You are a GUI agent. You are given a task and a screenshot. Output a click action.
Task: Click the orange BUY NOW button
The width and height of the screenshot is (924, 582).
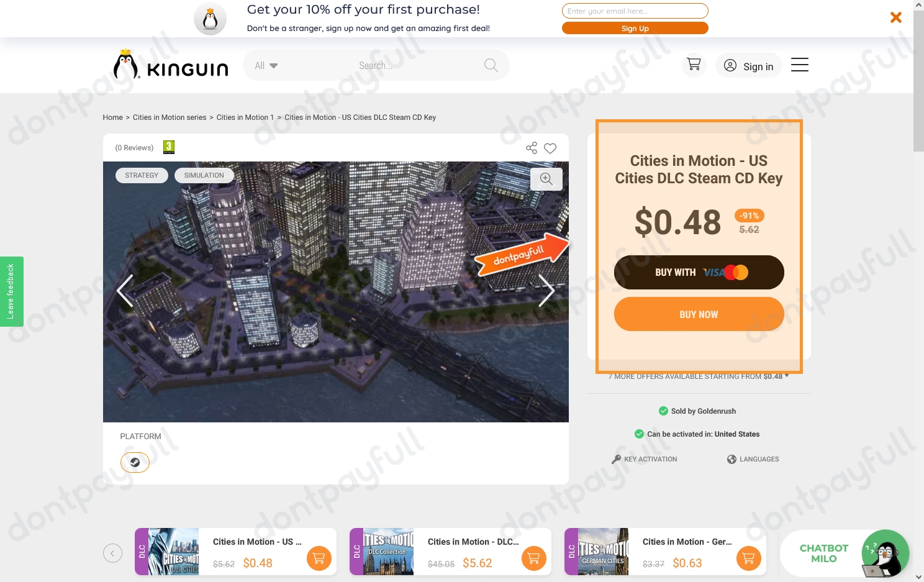point(699,314)
